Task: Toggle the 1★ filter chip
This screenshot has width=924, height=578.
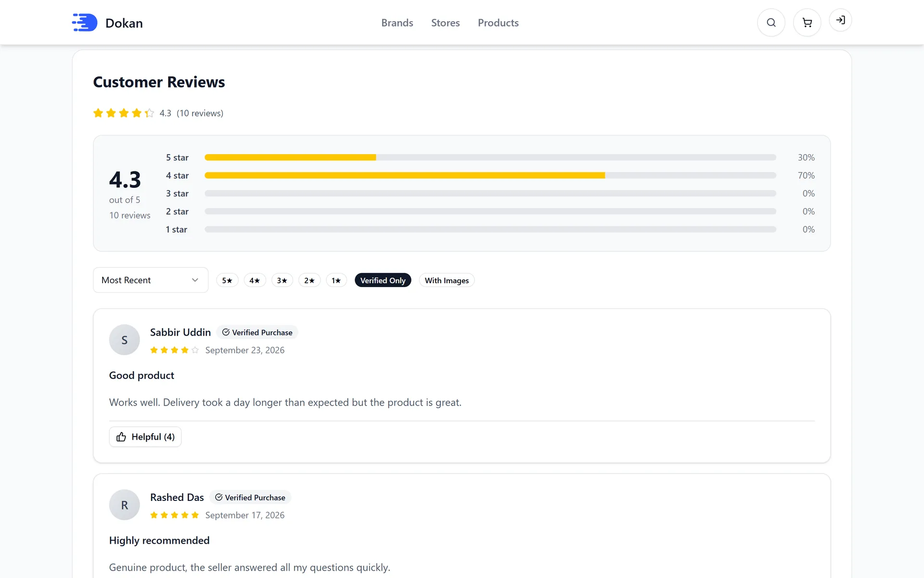Action: [x=336, y=280]
